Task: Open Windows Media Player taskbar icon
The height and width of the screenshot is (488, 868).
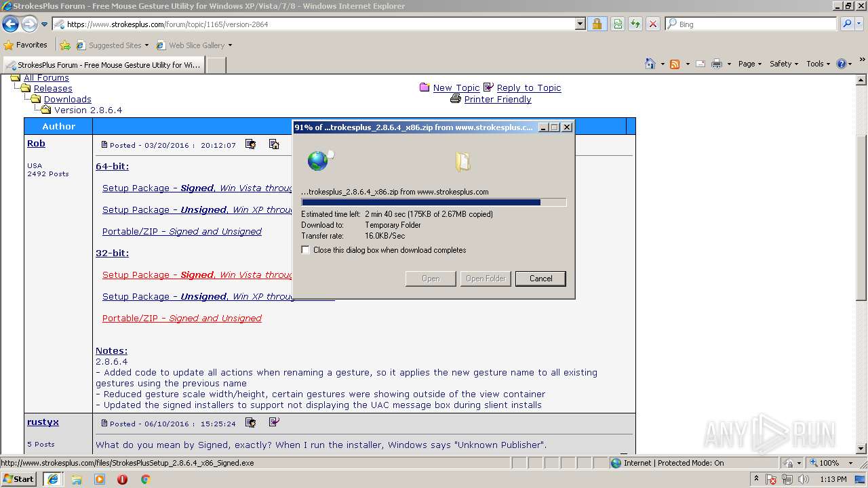Action: click(x=100, y=479)
